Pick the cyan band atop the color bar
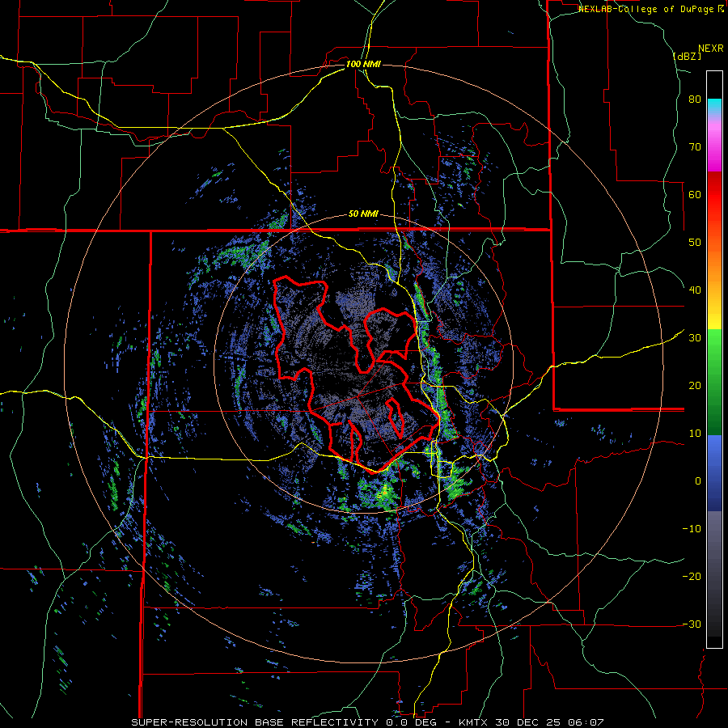This screenshot has height=728, width=728. (x=714, y=105)
